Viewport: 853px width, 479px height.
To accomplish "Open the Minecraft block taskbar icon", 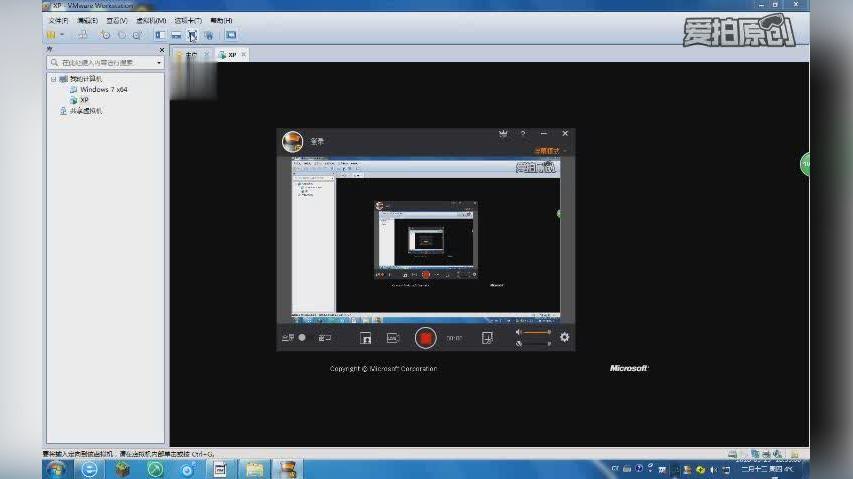I will (122, 469).
